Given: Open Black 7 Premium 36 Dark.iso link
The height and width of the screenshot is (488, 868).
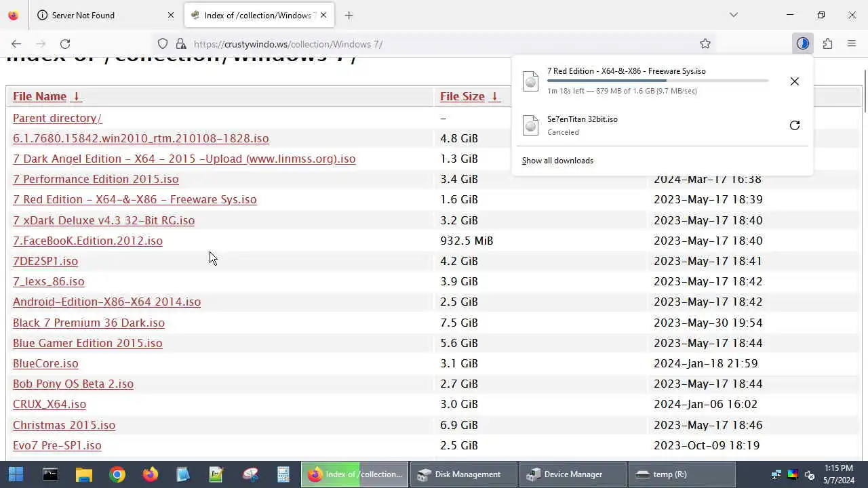Looking at the screenshot, I should click(x=89, y=323).
